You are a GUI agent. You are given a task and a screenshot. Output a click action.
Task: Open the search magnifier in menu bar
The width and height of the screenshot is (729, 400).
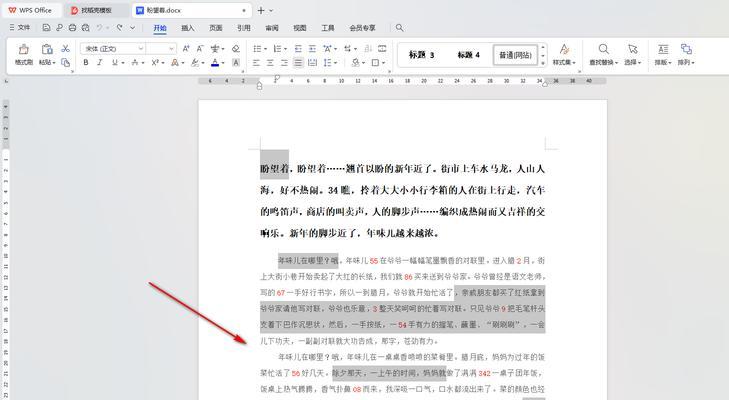(399, 28)
